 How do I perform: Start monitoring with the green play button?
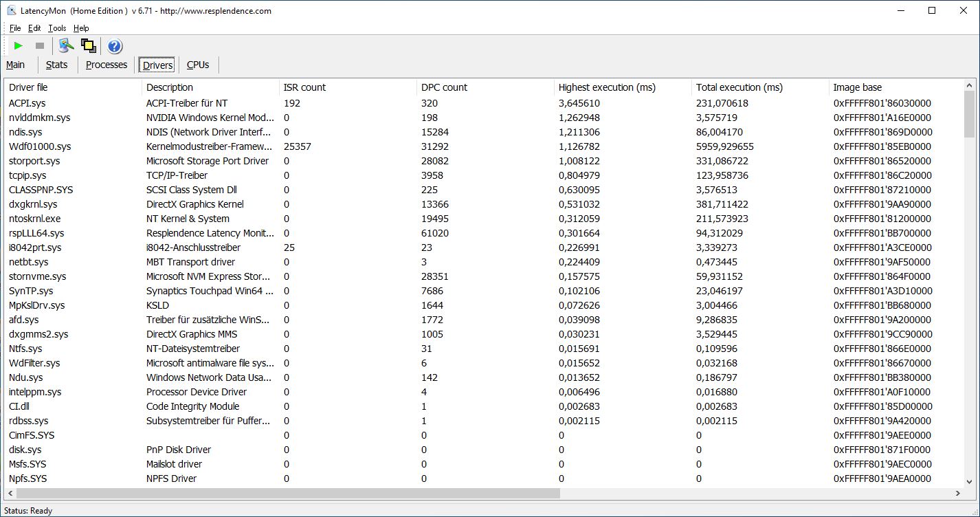tap(19, 46)
